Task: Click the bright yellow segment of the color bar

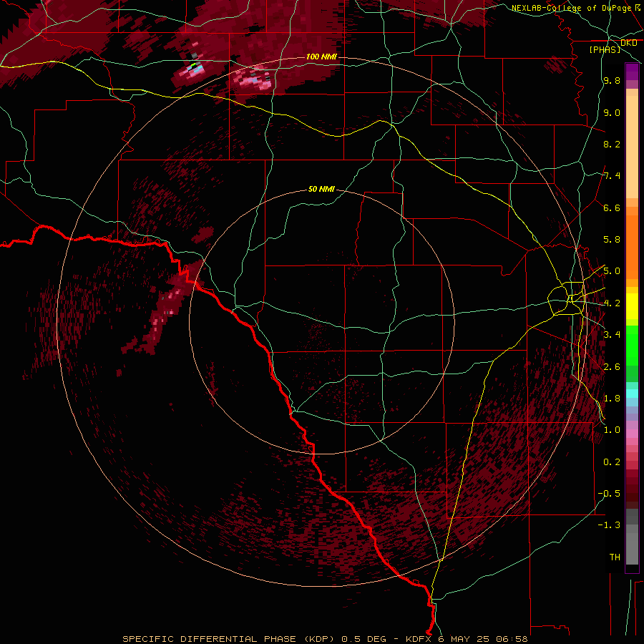Action: [x=632, y=306]
